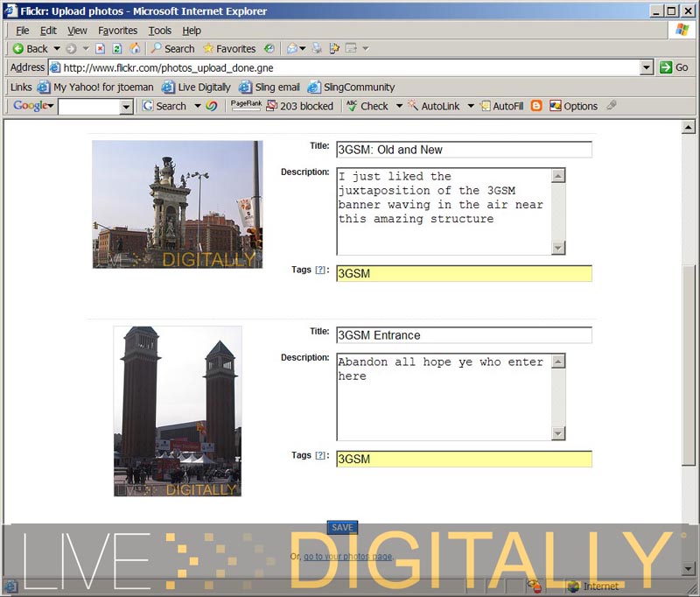
Task: Click the title field containing '3GSM: Old and New'
Action: 464,150
